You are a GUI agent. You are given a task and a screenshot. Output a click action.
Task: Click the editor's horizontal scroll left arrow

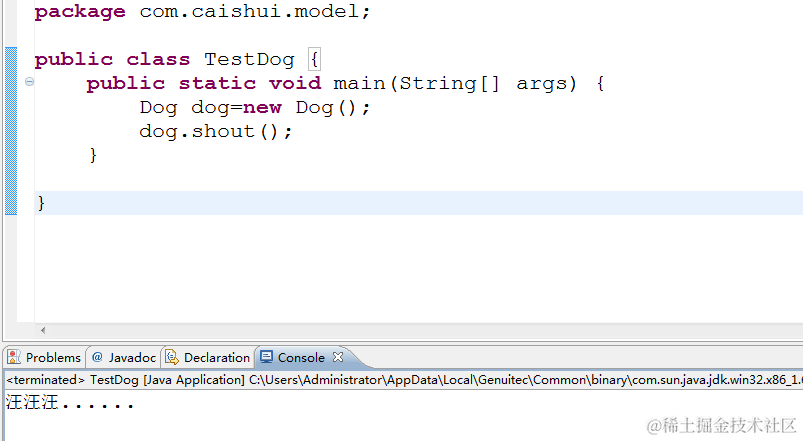(x=43, y=330)
